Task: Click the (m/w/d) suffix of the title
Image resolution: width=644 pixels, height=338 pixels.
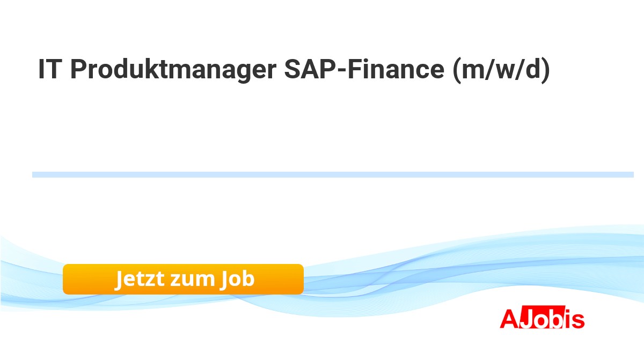Action: tap(501, 70)
